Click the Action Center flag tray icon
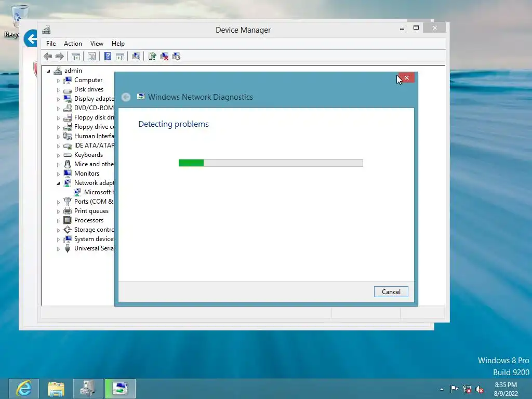The height and width of the screenshot is (399, 532). tap(454, 389)
